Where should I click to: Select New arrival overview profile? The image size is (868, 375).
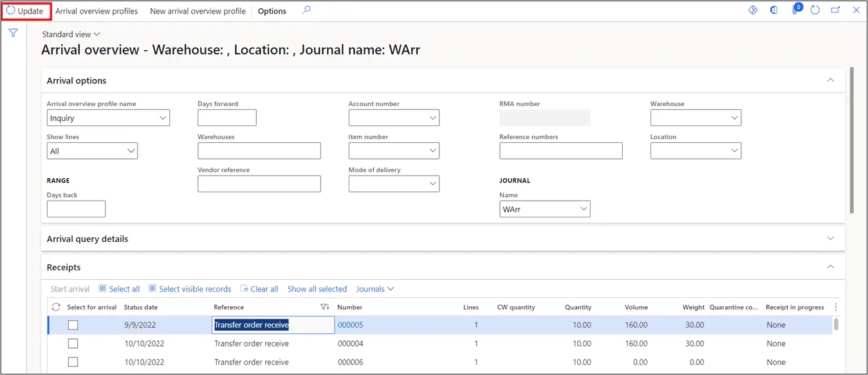pyautogui.click(x=198, y=11)
